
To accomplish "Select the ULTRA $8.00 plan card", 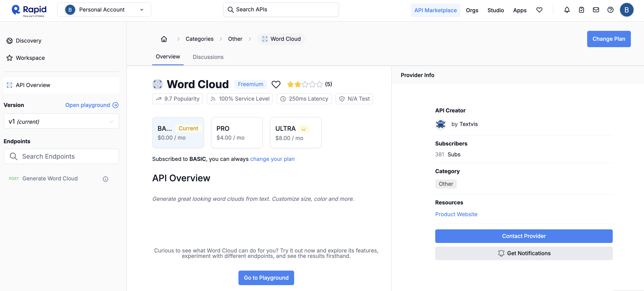I will tap(296, 133).
